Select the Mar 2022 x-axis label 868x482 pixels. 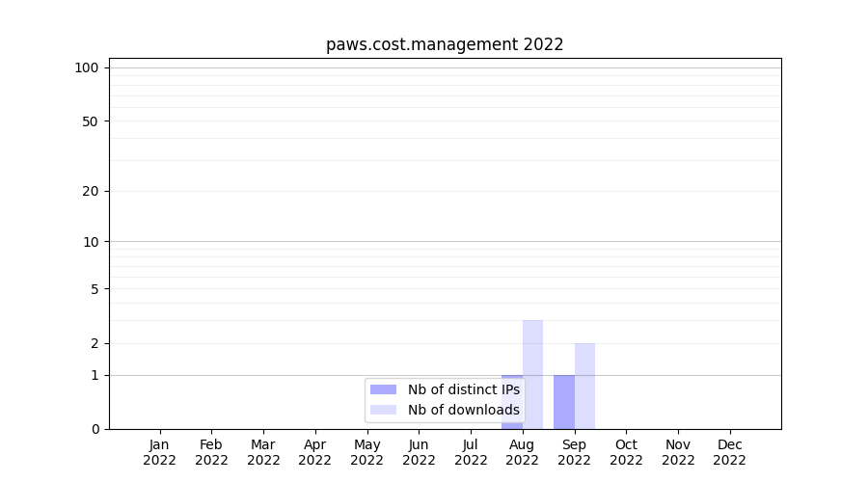(x=263, y=452)
